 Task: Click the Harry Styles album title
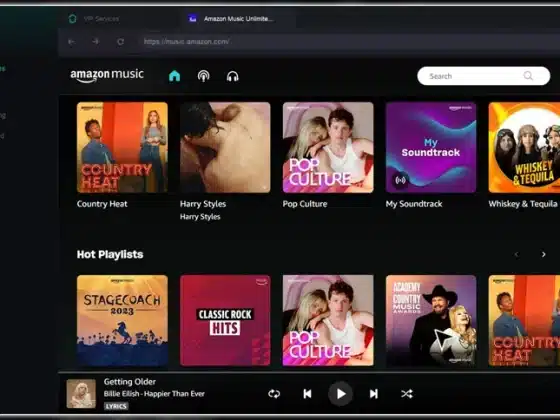pos(203,204)
